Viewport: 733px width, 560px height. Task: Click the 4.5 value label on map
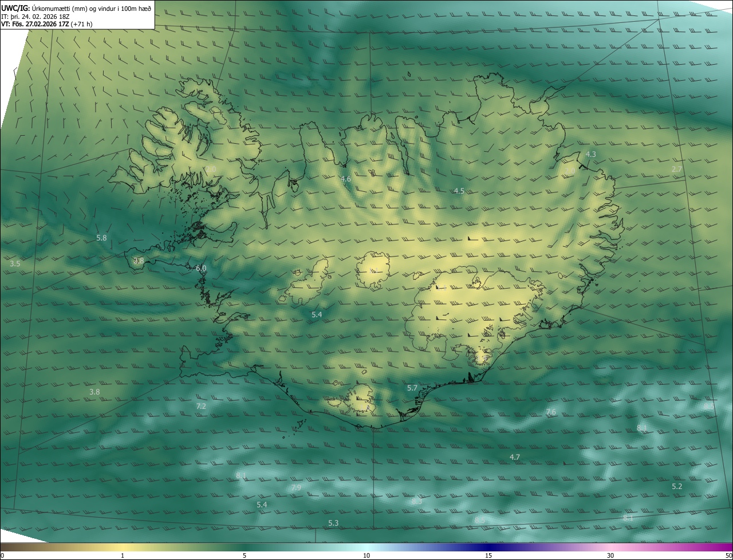[459, 191]
